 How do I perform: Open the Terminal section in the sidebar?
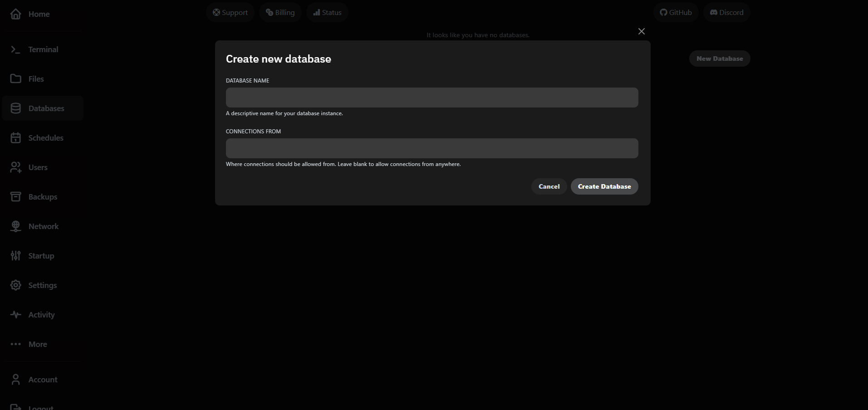pyautogui.click(x=43, y=49)
